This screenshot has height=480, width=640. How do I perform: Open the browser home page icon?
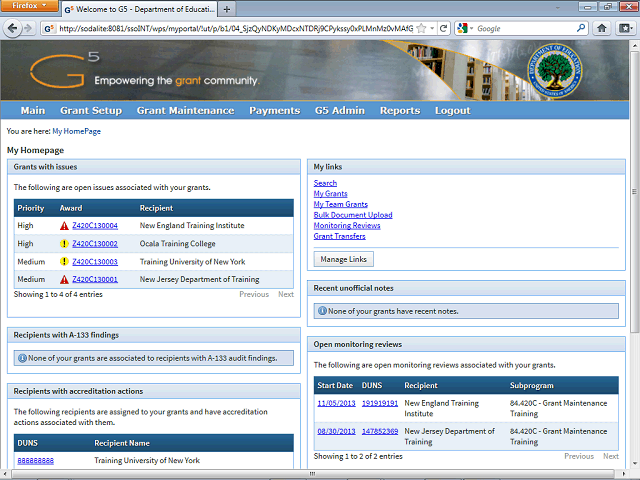tap(601, 28)
